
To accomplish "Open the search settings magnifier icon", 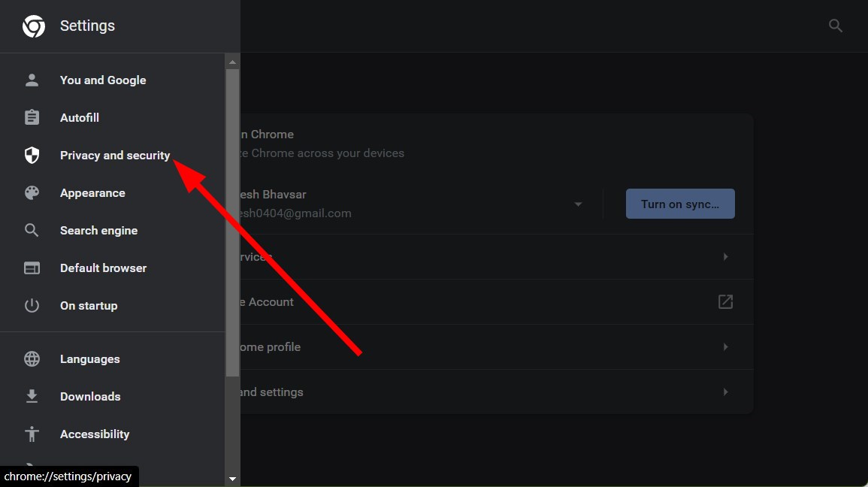I will pyautogui.click(x=836, y=26).
